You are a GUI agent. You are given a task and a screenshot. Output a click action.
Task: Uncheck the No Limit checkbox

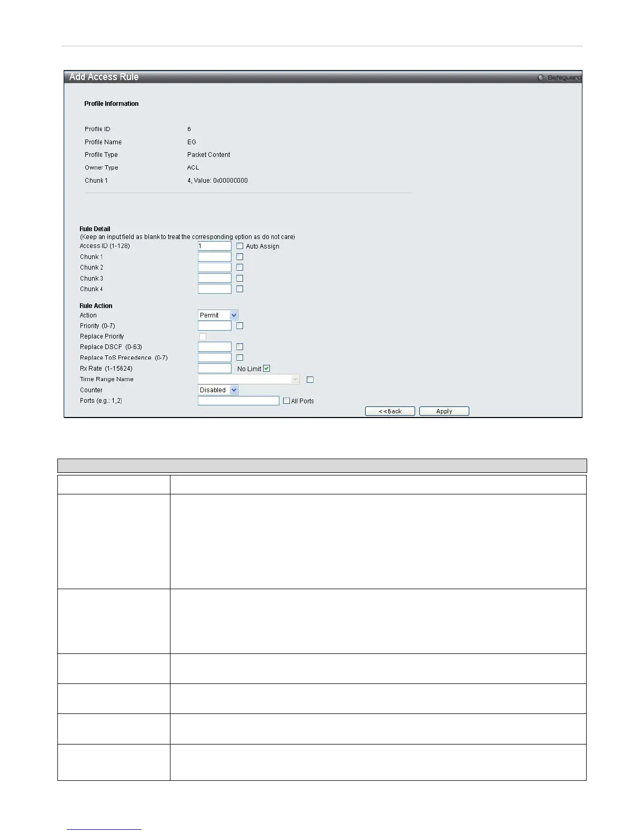(x=266, y=369)
